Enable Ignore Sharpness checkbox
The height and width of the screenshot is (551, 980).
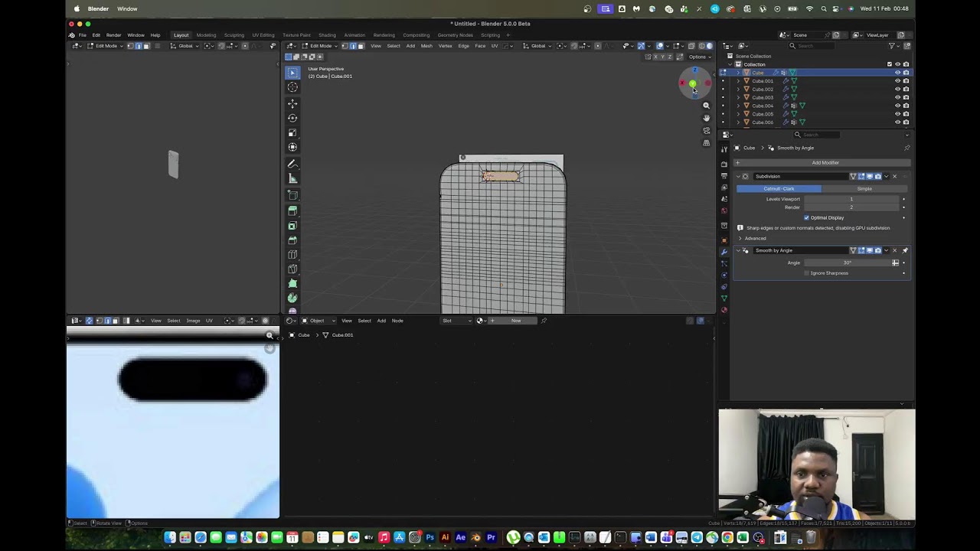point(806,273)
